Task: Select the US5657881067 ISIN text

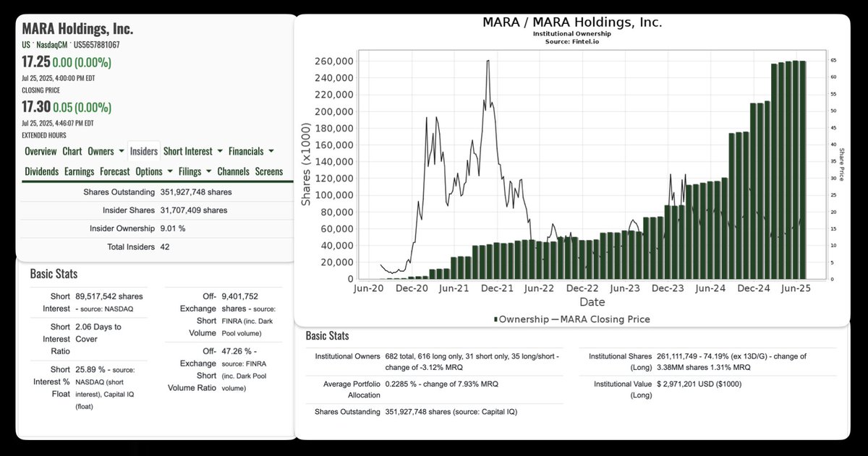Action: (97, 45)
